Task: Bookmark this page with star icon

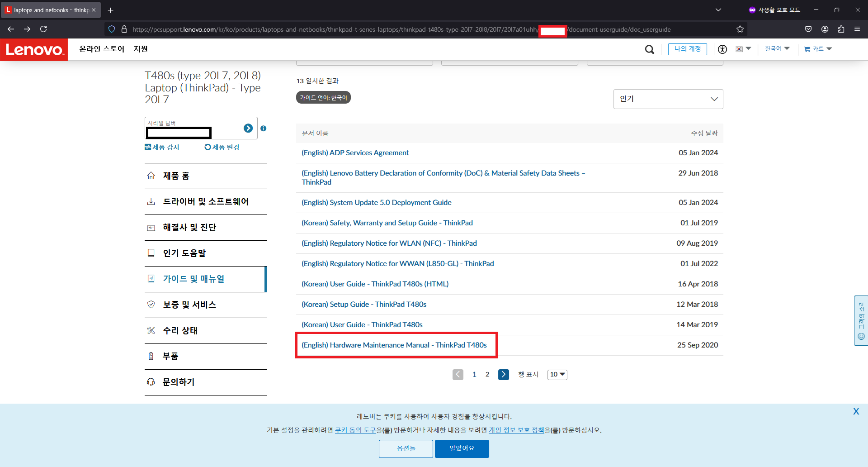Action: click(x=740, y=29)
